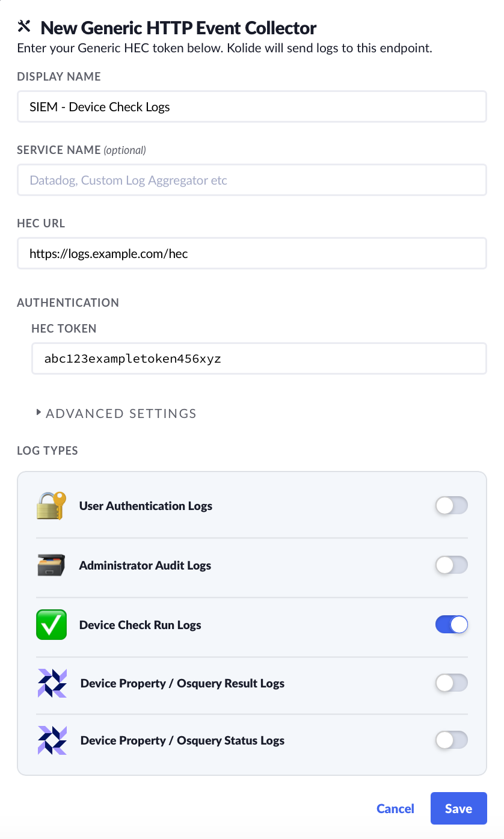This screenshot has height=839, width=504.
Task: Click the HEC Token field
Action: point(259,359)
